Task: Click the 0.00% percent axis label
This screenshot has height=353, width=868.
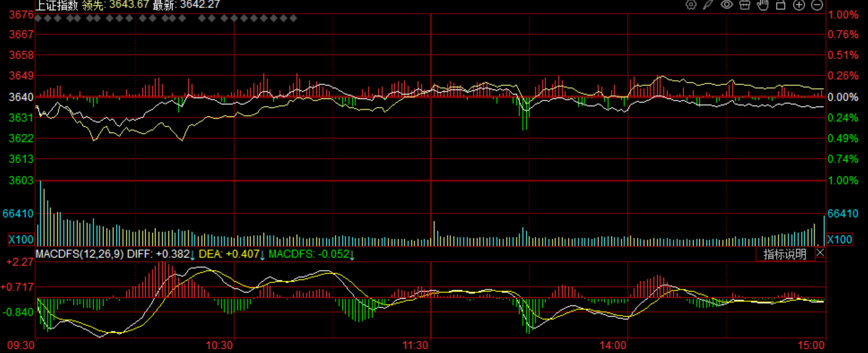Action: click(x=843, y=97)
